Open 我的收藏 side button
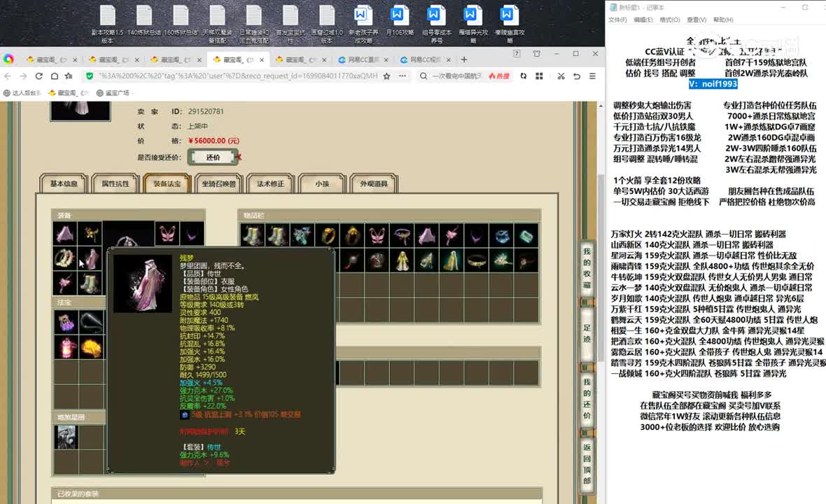 (x=587, y=267)
